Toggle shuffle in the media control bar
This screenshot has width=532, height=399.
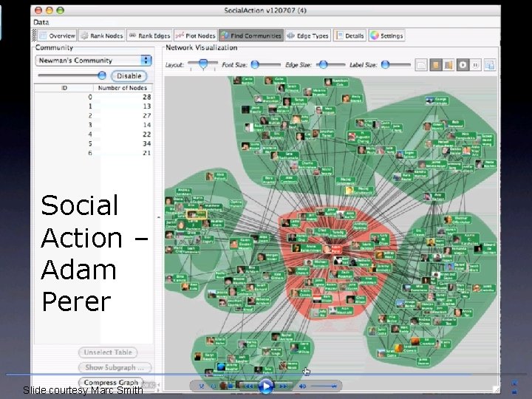click(202, 386)
